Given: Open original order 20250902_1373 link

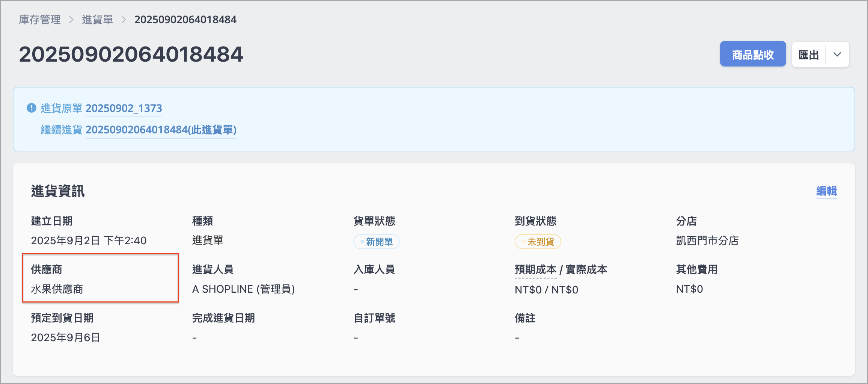Looking at the screenshot, I should pos(124,108).
